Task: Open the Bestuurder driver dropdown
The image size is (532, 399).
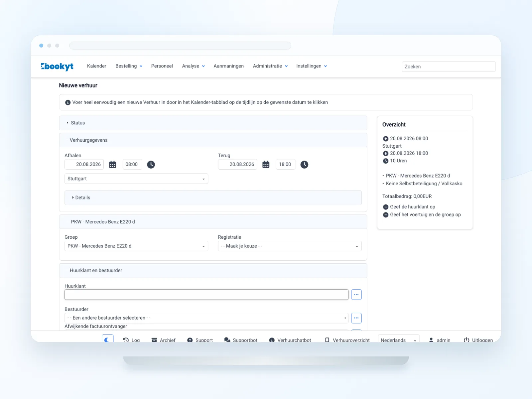Action: click(x=206, y=318)
